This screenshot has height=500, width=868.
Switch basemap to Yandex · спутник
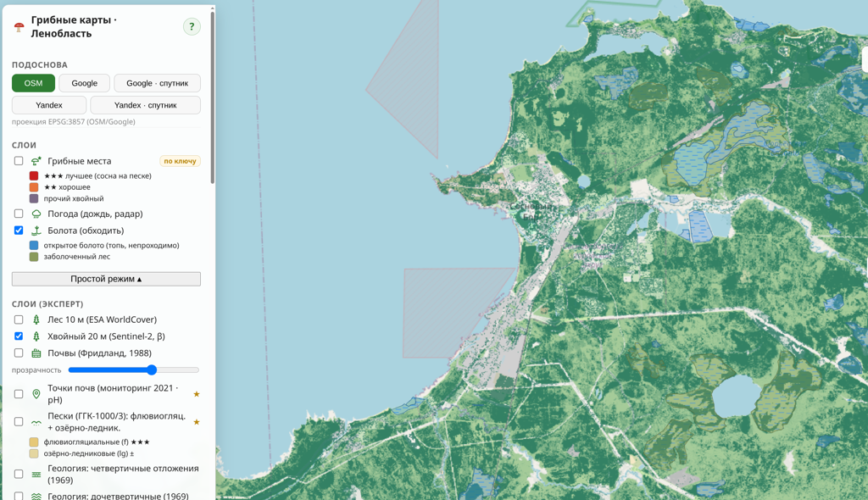[146, 105]
